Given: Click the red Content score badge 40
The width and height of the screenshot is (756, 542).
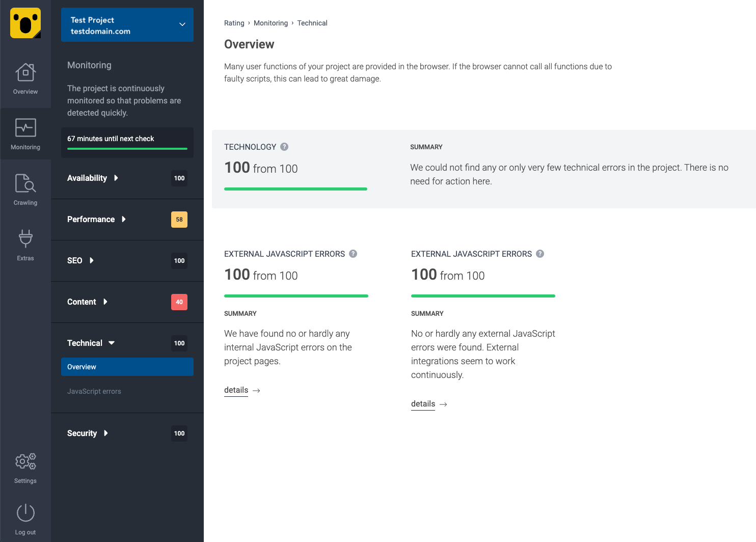Looking at the screenshot, I should (x=179, y=302).
